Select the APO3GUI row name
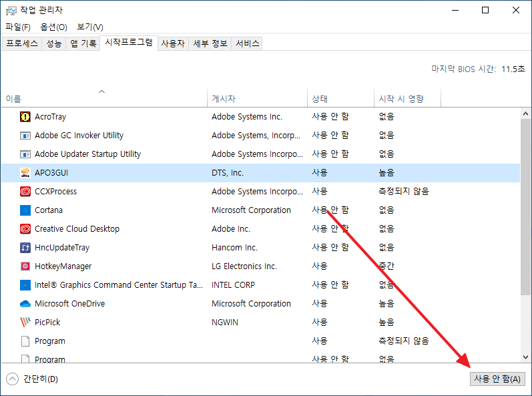Screen dimensions: 532x396 [51, 173]
